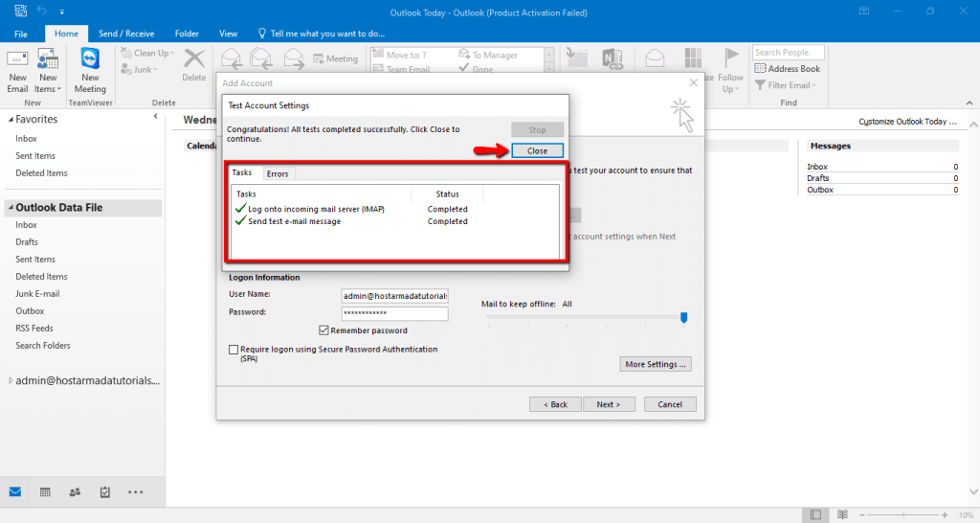
Task: Click the Password input field
Action: 395,313
